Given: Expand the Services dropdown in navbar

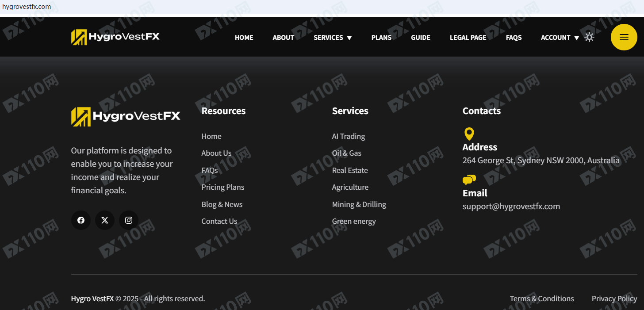Looking at the screenshot, I should (x=333, y=38).
